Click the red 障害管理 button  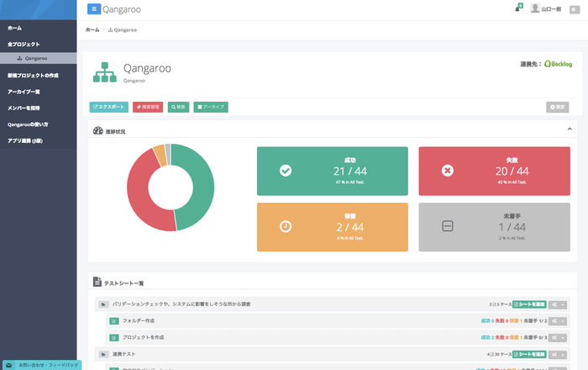[149, 107]
